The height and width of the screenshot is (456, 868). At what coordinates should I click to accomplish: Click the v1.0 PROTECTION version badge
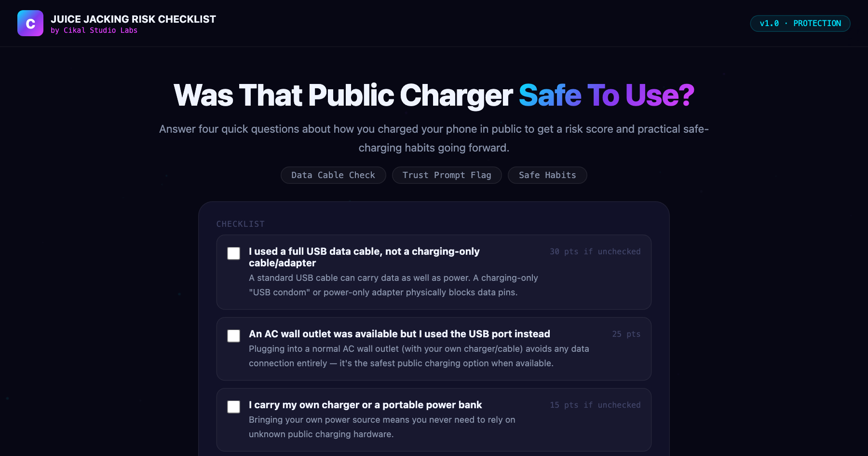click(800, 23)
